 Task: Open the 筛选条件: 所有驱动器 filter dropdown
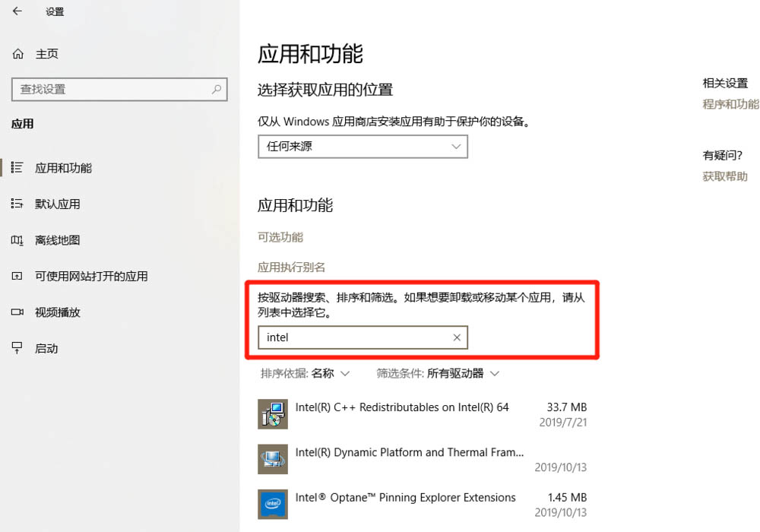(438, 373)
